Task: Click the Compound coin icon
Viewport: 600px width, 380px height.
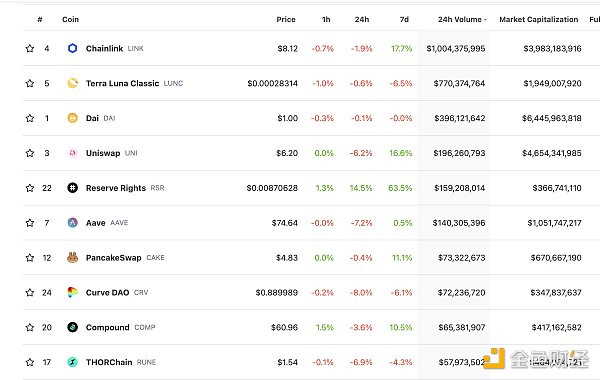Action: coord(72,327)
